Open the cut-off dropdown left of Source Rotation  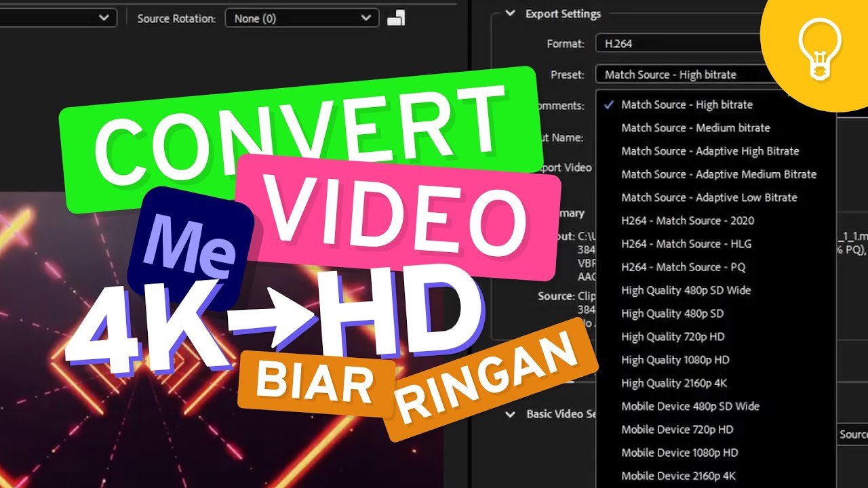pos(58,18)
